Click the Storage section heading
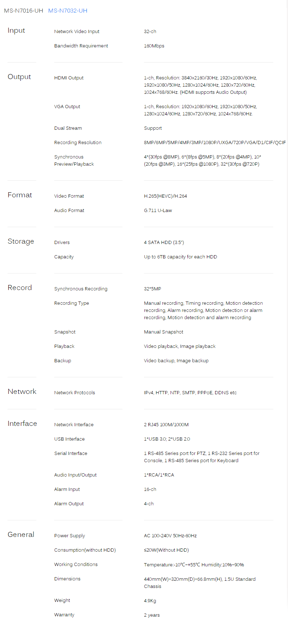 point(21,241)
